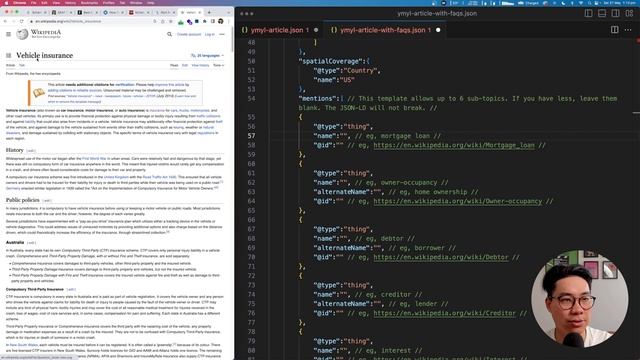Follow the United Kingdom link

coord(116,177)
